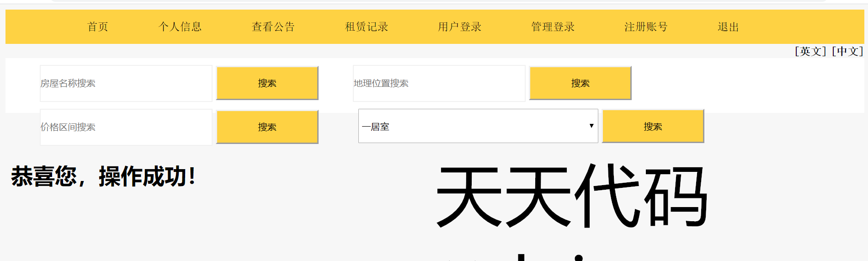Go to 注册账号 registration
Image resolution: width=868 pixels, height=261 pixels.
tap(646, 27)
